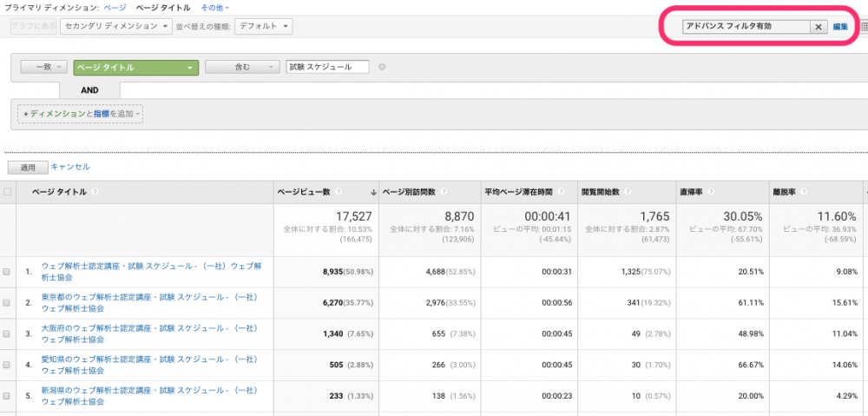
Task: Click the filter text field 試験 スケジュール
Action: 327,67
